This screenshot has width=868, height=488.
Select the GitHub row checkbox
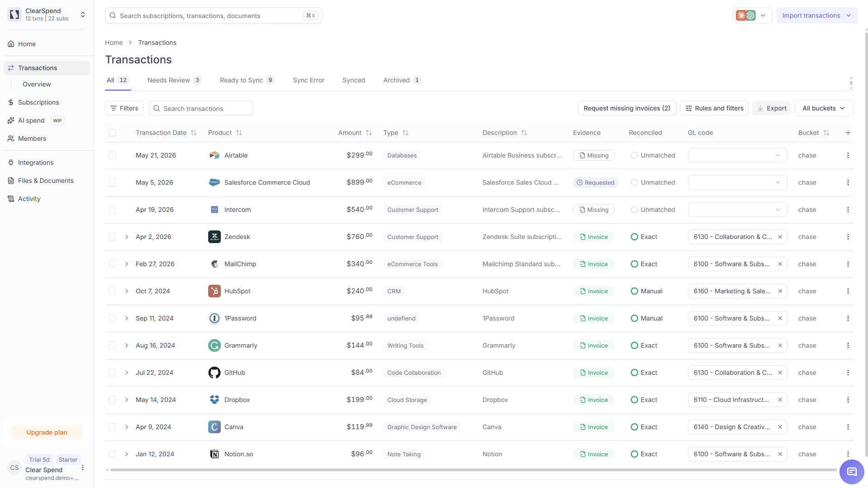click(112, 373)
